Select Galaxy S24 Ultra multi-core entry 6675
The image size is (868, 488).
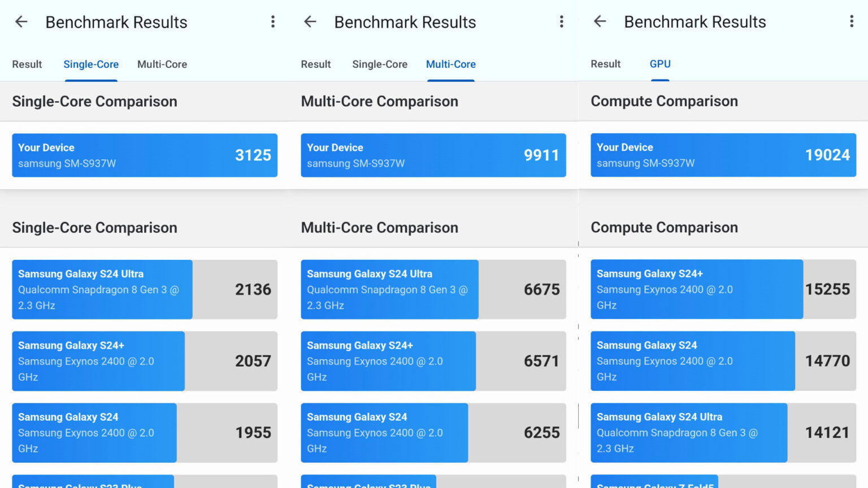click(x=433, y=289)
